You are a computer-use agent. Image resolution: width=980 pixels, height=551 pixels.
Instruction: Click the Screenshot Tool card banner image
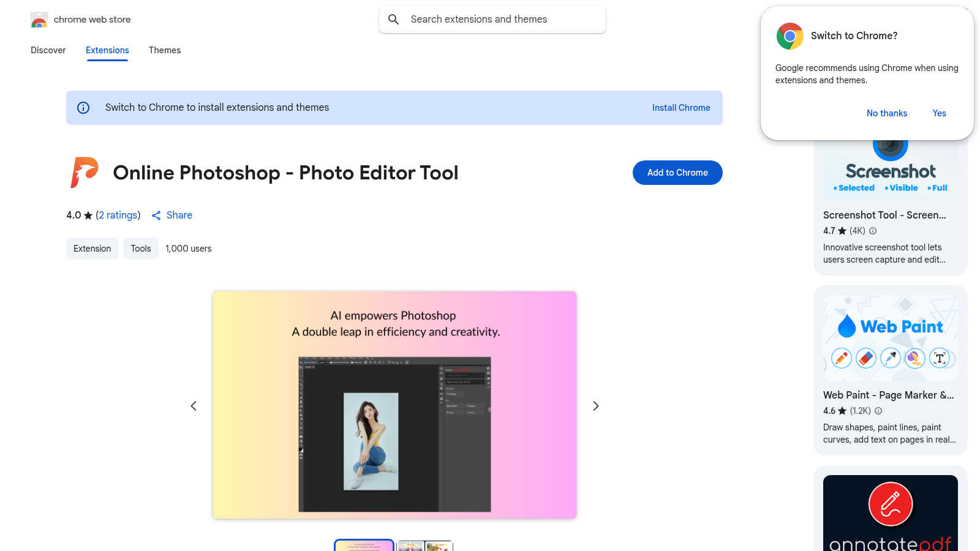(x=891, y=170)
